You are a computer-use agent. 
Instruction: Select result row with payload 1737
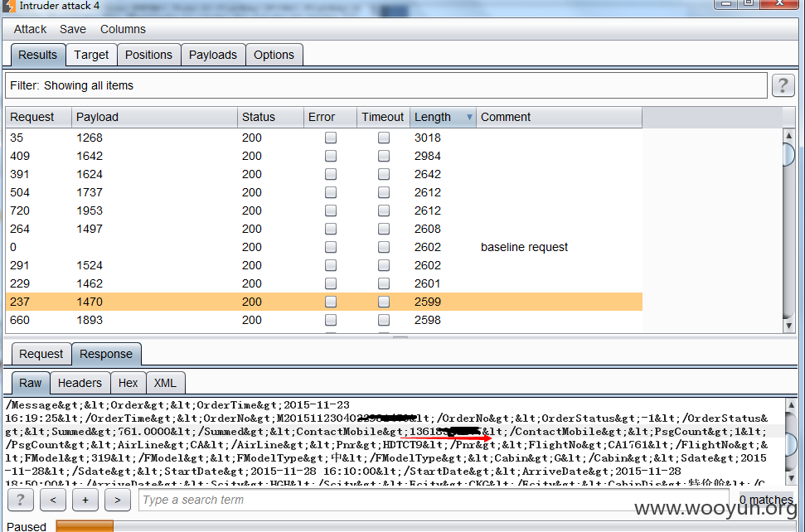(324, 192)
